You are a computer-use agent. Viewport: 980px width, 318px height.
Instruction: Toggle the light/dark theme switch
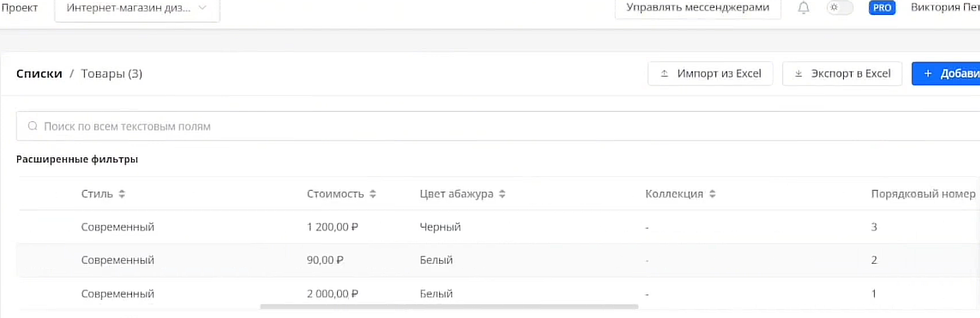(839, 8)
